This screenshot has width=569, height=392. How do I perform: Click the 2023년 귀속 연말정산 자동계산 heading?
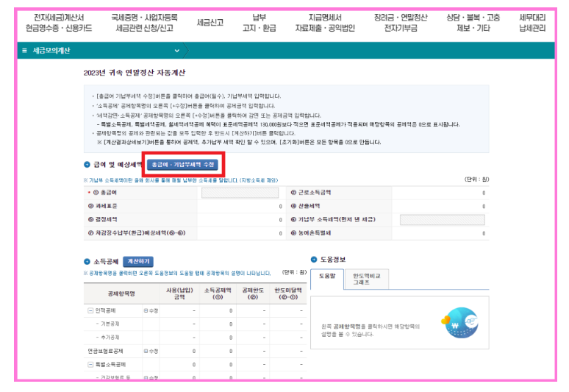[135, 73]
